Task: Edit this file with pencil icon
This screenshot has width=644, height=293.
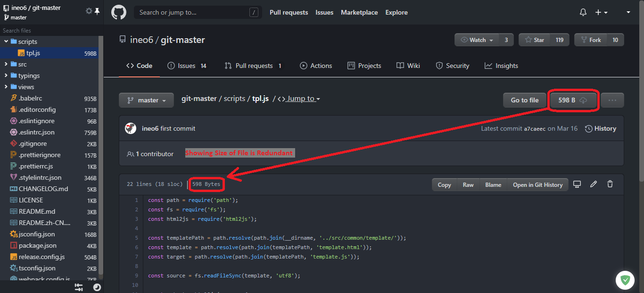Action: point(594,184)
